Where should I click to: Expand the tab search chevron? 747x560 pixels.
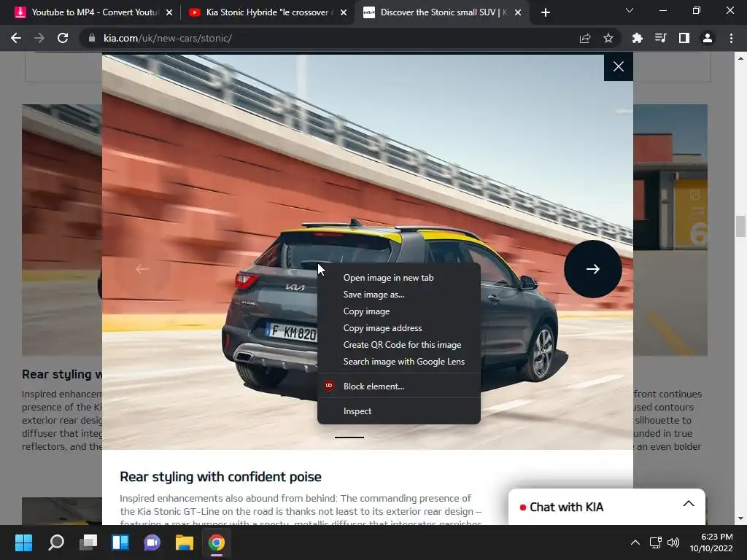point(630,10)
